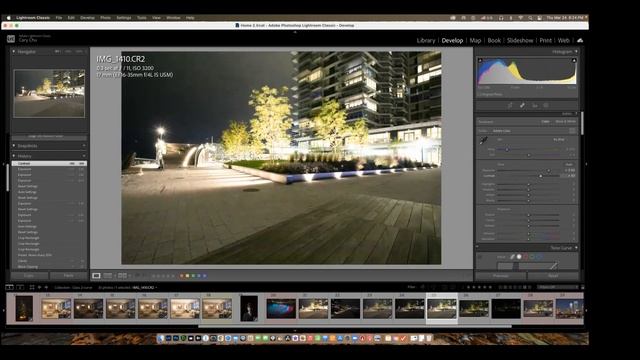Open Lightroom cloud sync icon

pos(580,40)
